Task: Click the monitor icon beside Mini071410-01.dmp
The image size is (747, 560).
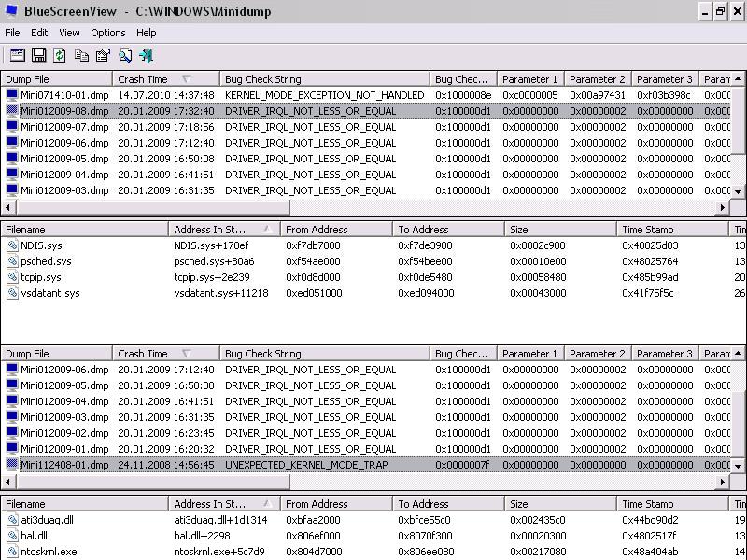Action: click(x=12, y=95)
